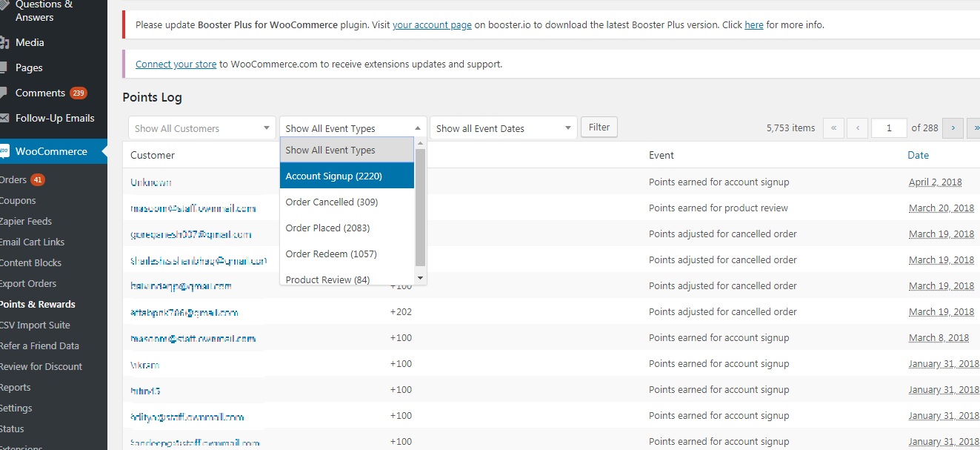Open WooCommerce Status submenu item

(x=12, y=429)
